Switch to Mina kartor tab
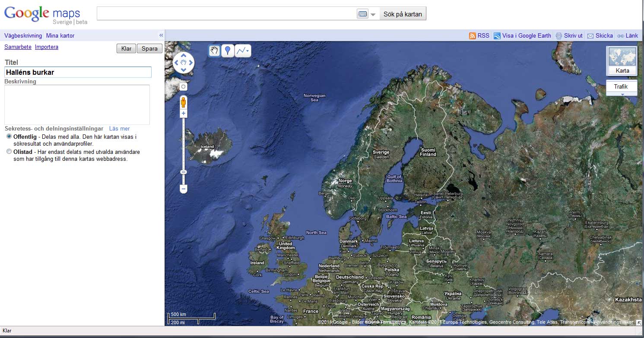Viewport: 644px width, 338px height. (60, 36)
